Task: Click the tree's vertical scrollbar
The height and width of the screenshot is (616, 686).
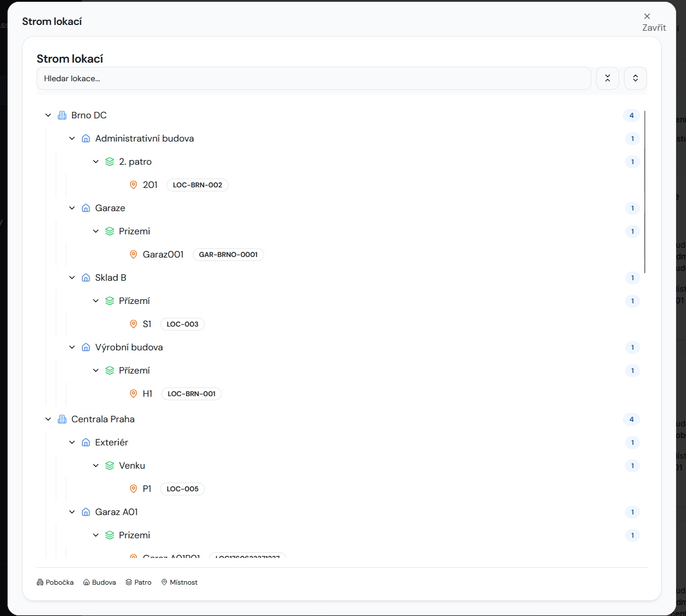Action: (645, 192)
